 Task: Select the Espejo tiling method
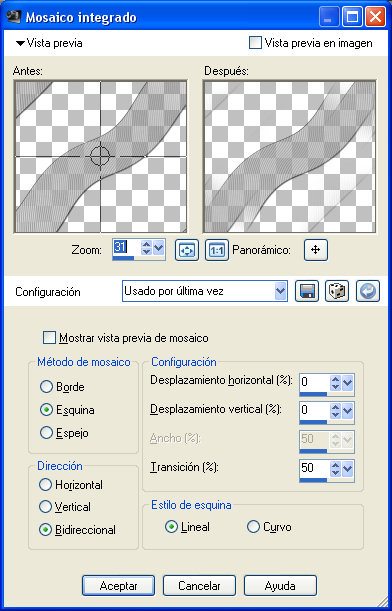click(x=46, y=433)
